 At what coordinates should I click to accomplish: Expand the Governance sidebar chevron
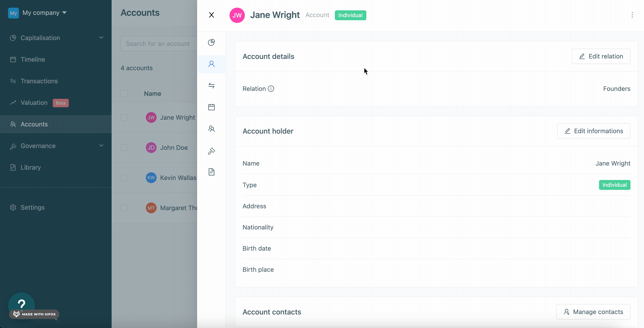click(101, 146)
